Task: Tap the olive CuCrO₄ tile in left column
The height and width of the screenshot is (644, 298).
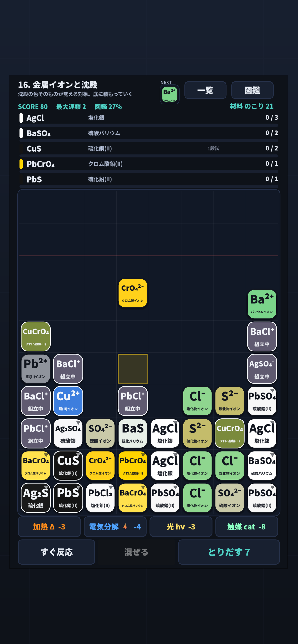Action: 36,337
